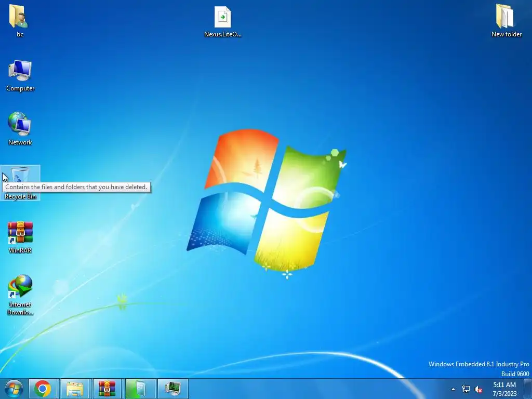Launch Google Chrome from the taskbar
532x399 pixels.
(x=43, y=389)
